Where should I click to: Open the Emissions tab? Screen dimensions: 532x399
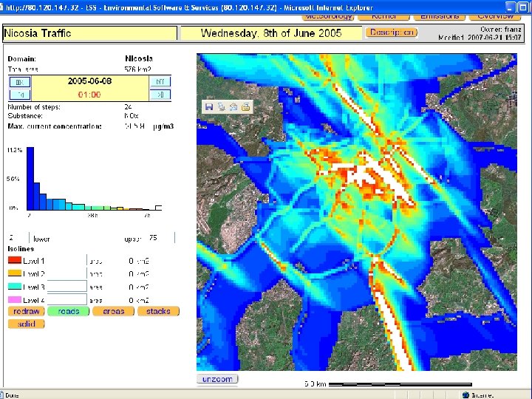click(x=440, y=16)
